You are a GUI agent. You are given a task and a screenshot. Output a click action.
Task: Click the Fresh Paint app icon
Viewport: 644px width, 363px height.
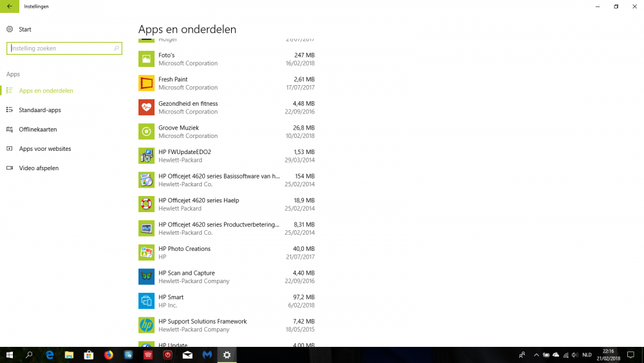(146, 83)
